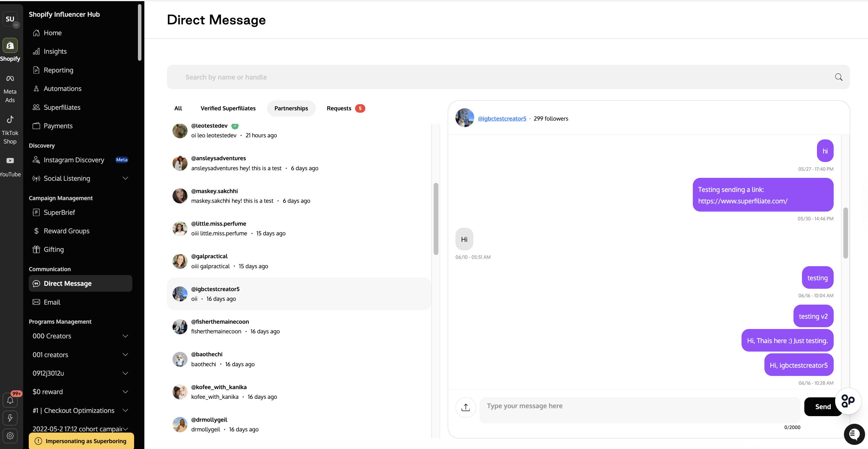Select Direct Message in sidebar
This screenshot has width=868, height=449.
[80, 283]
